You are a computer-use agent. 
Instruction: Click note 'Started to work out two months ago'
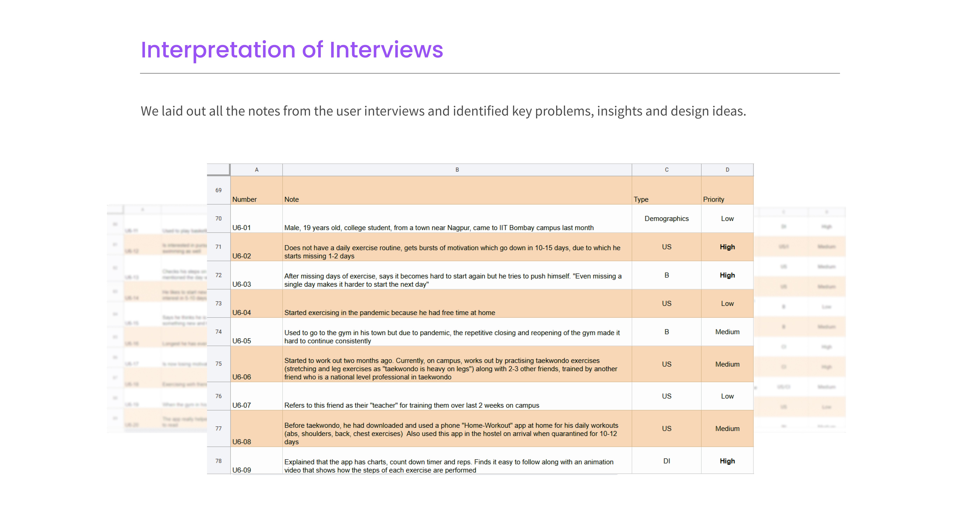pyautogui.click(x=457, y=364)
